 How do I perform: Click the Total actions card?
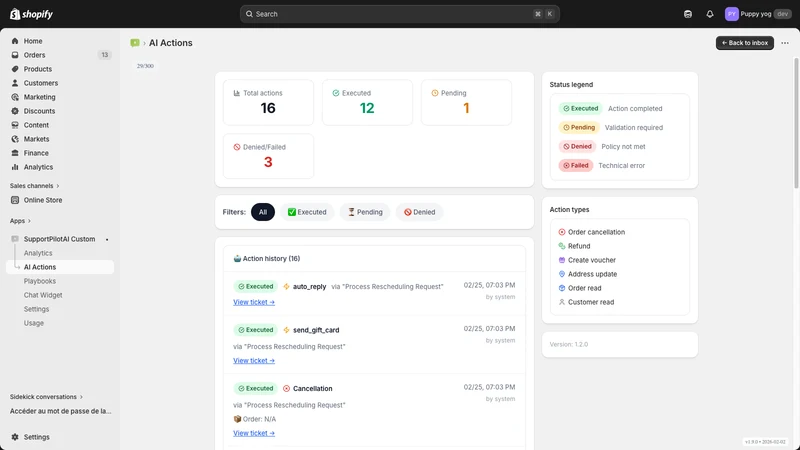(x=268, y=102)
